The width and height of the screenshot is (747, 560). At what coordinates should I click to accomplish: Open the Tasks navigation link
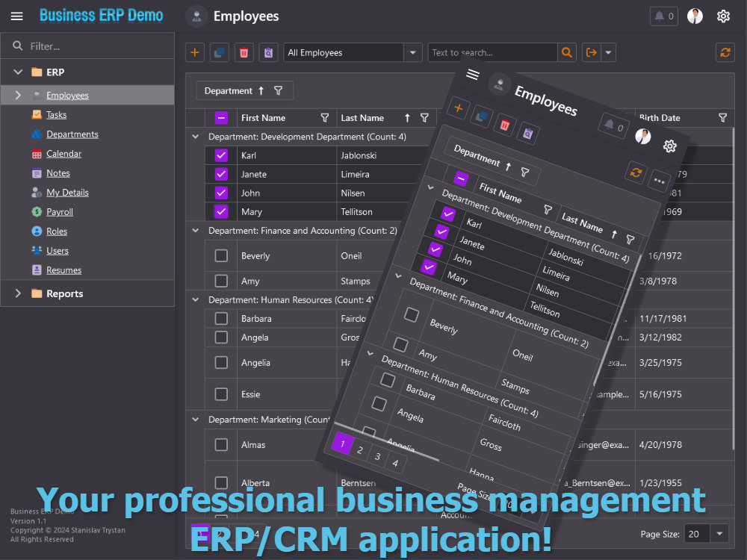56,115
